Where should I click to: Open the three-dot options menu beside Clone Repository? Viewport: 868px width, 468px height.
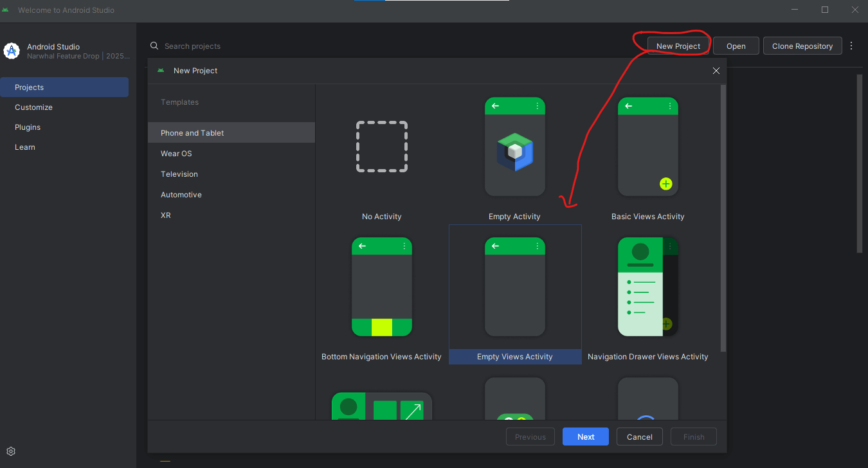click(x=851, y=46)
